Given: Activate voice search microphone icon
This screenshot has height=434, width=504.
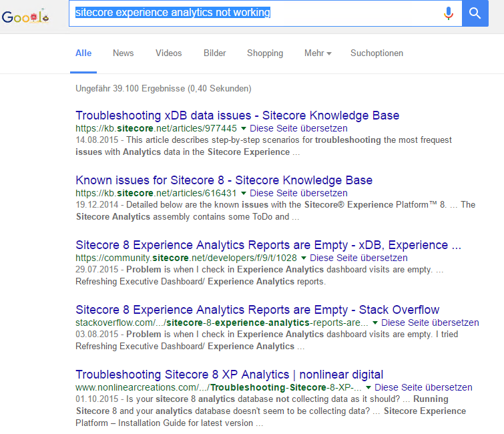Looking at the screenshot, I should click(x=448, y=13).
